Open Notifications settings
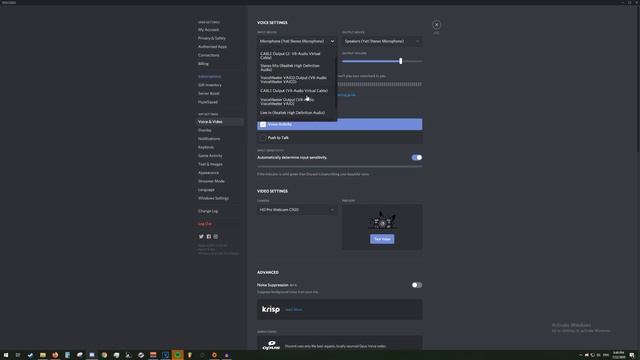 click(209, 139)
